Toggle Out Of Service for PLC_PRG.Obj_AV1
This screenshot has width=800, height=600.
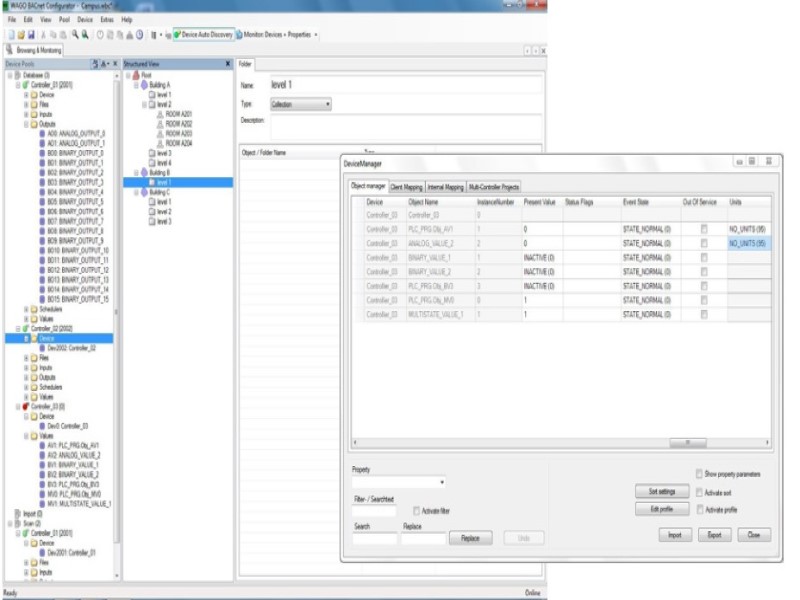pyautogui.click(x=704, y=229)
